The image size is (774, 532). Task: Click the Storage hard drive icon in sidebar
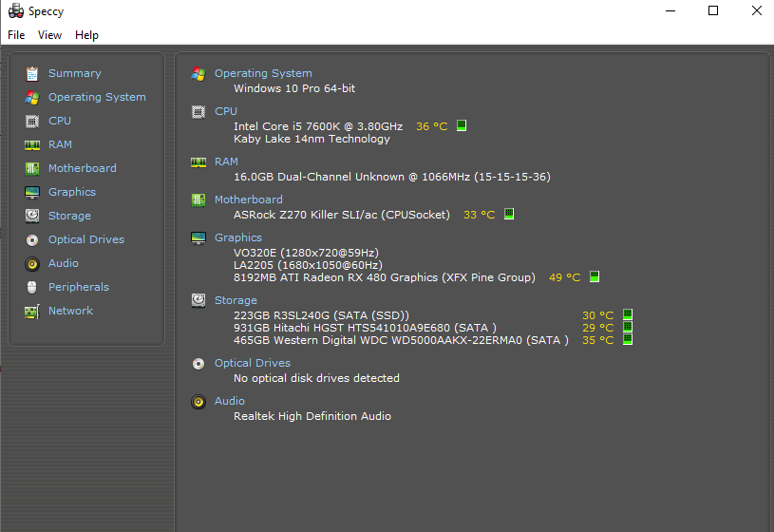point(32,216)
